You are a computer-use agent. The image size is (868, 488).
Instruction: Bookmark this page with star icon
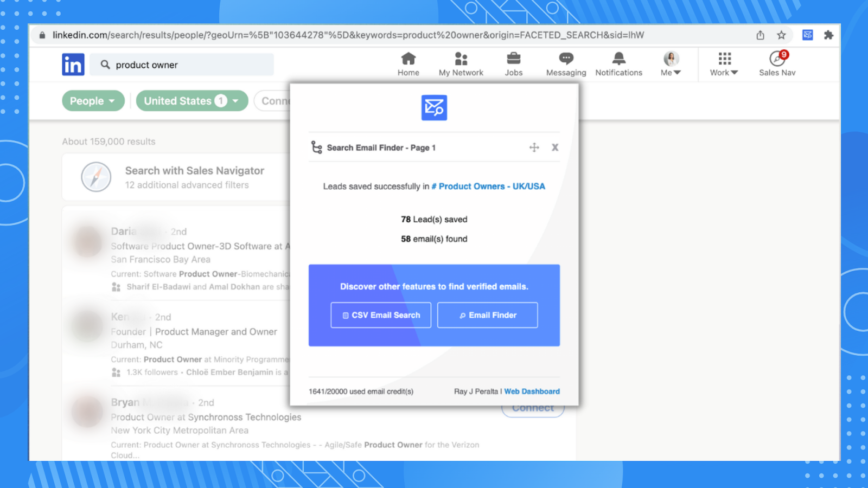tap(781, 35)
